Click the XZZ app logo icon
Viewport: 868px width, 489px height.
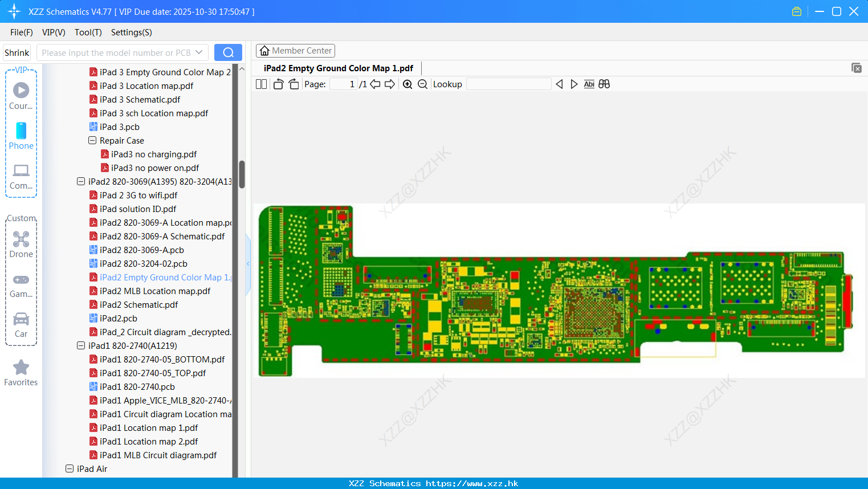pyautogui.click(x=14, y=11)
